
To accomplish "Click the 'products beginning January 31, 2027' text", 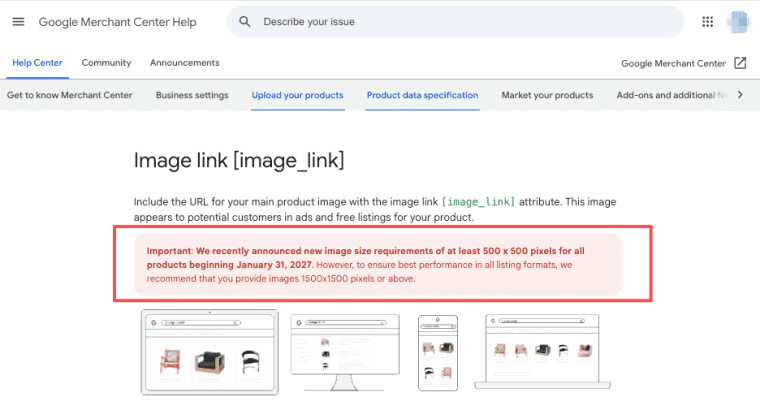I will click(x=230, y=265).
